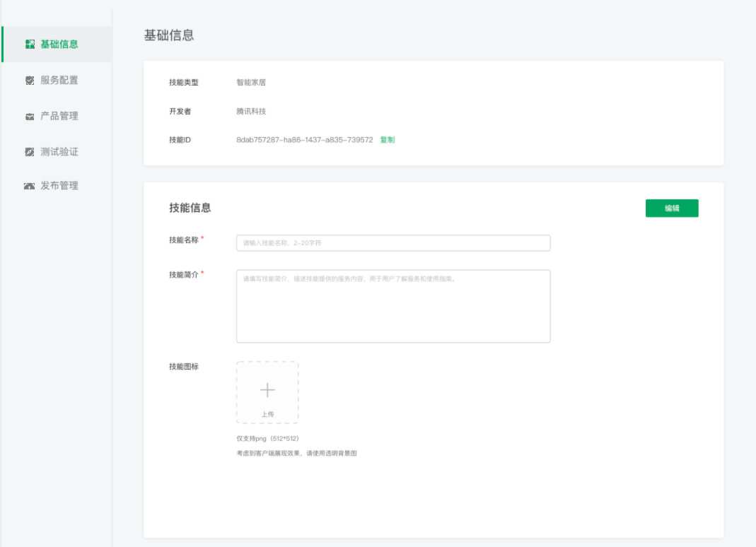Click inside the 技能简介 text area
The width and height of the screenshot is (756, 547).
tap(393, 306)
